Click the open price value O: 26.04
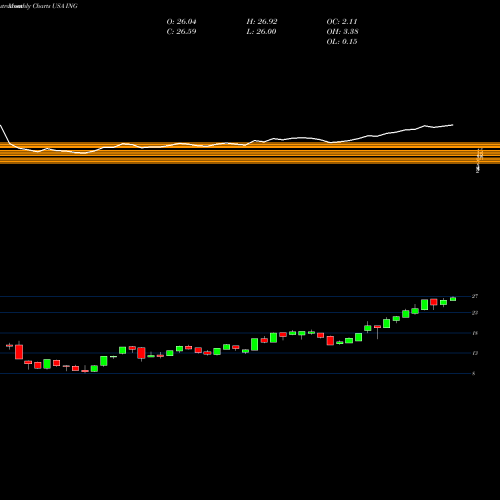500x500 pixels. pos(181,22)
